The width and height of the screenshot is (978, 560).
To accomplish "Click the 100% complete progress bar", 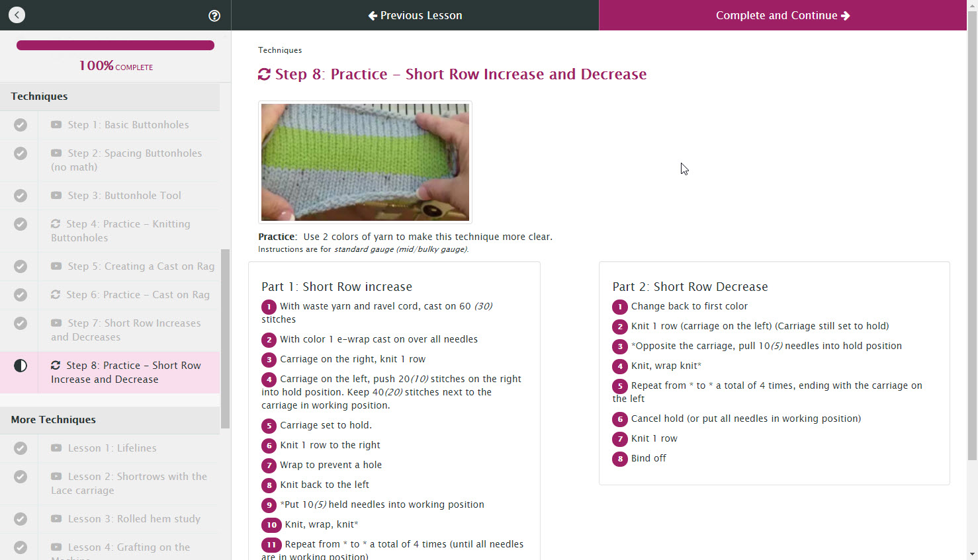I will point(115,46).
